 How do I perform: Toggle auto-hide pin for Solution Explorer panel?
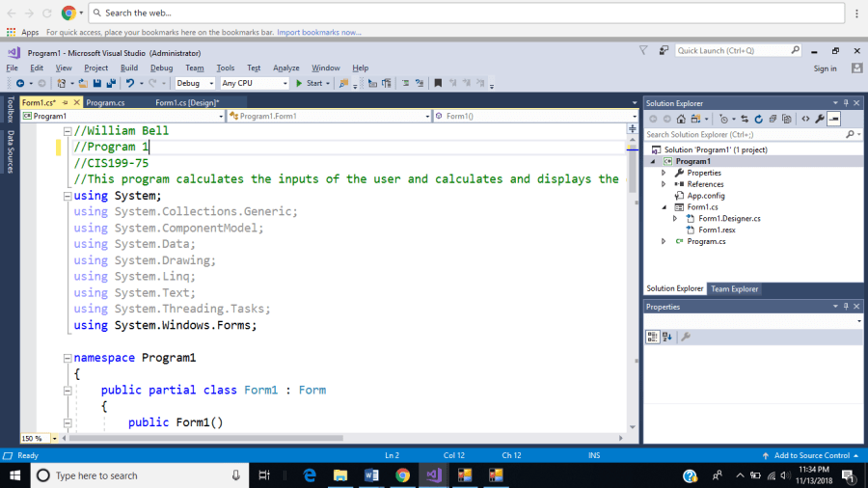pos(846,103)
